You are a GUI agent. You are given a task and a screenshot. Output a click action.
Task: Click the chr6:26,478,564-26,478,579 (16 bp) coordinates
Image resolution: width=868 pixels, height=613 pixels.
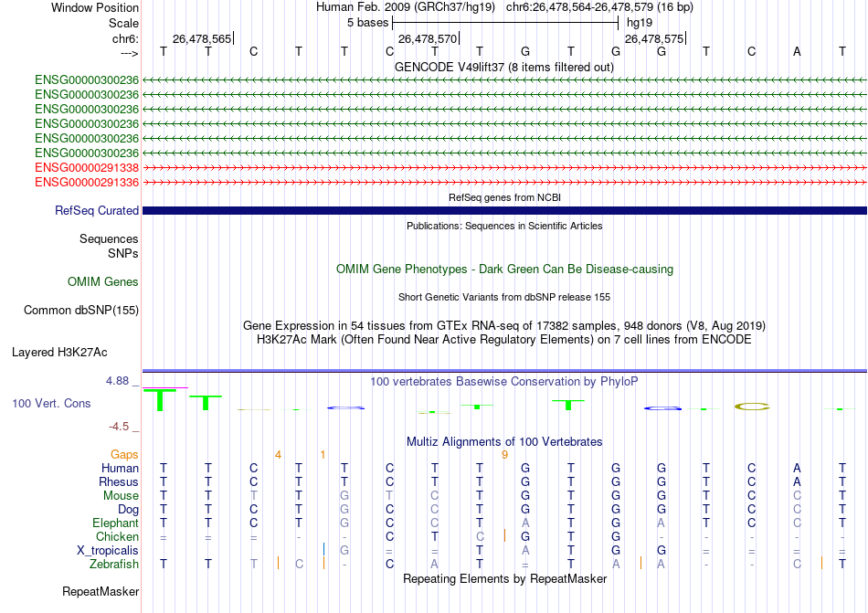click(599, 7)
